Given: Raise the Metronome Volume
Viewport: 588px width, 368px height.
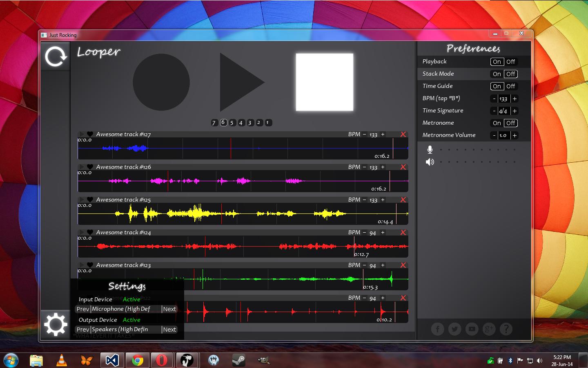Looking at the screenshot, I should [x=514, y=135].
